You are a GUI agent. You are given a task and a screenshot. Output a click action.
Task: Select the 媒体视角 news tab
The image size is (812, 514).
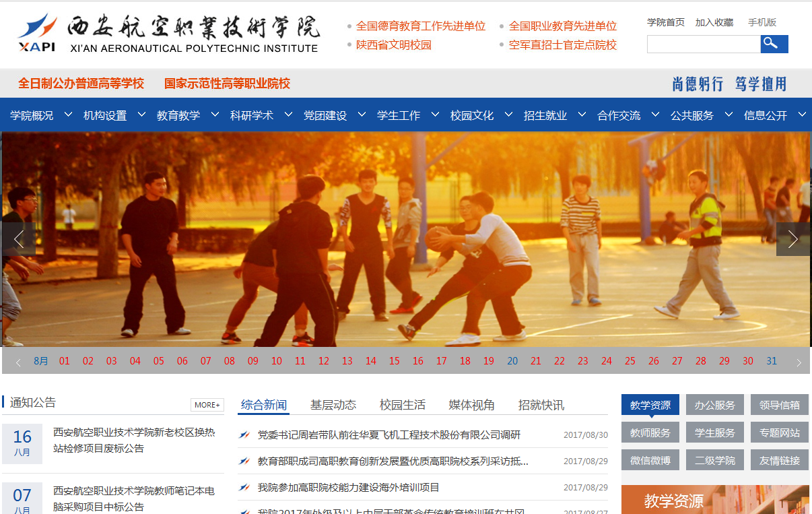pyautogui.click(x=471, y=405)
